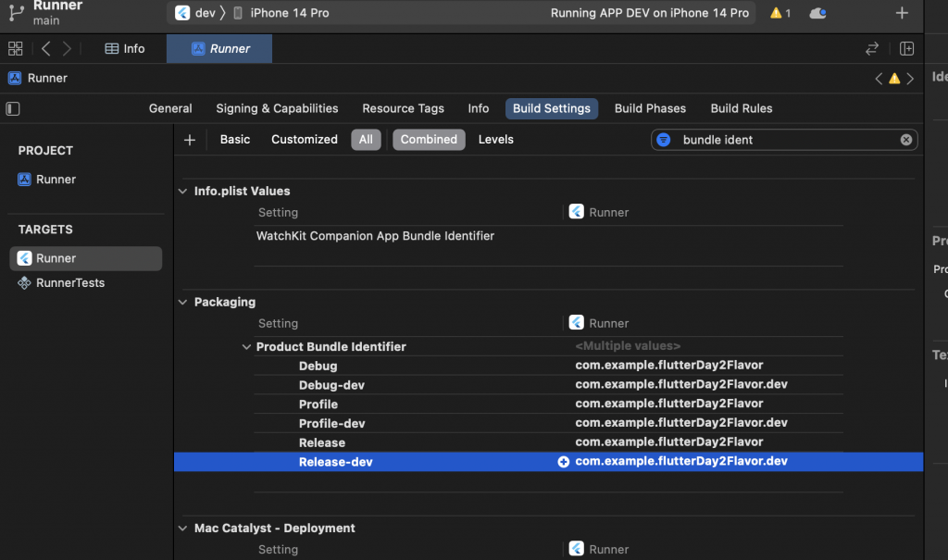Click the cloud status icon

click(817, 13)
